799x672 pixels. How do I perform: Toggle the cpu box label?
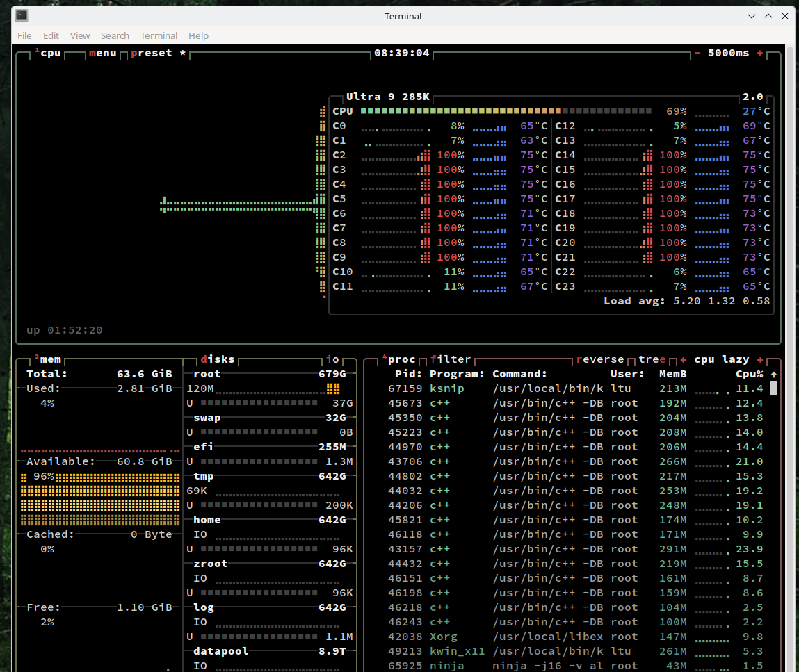point(48,53)
